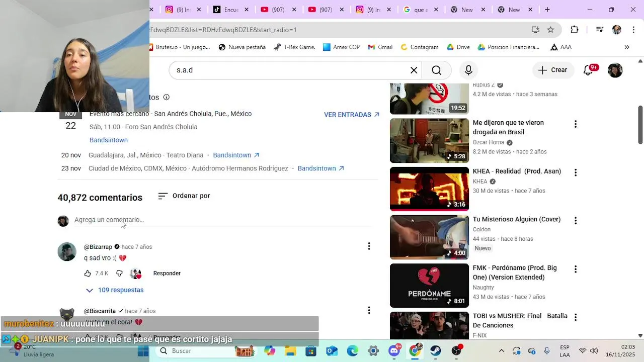
Task: Open options menu for @Bizarrap comment
Action: click(x=369, y=246)
